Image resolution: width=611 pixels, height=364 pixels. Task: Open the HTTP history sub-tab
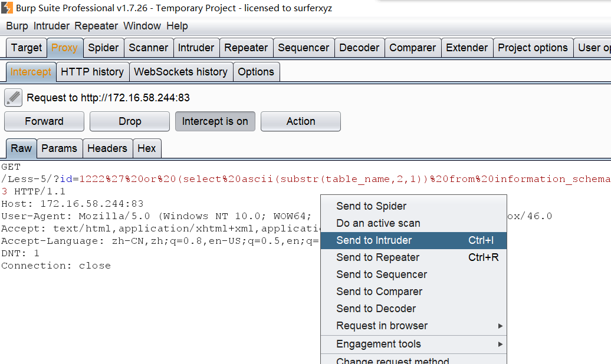tap(93, 72)
